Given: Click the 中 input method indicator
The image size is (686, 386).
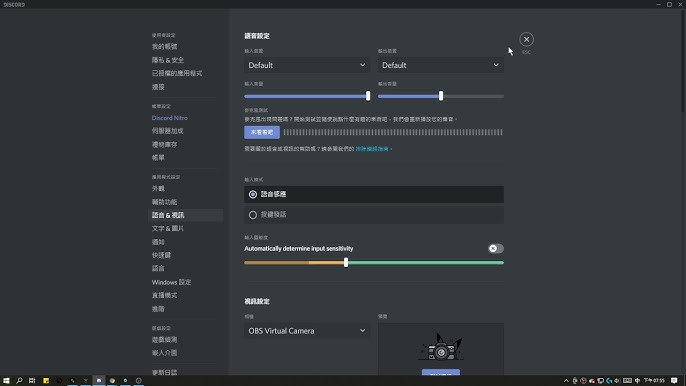Looking at the screenshot, I should [637, 381].
